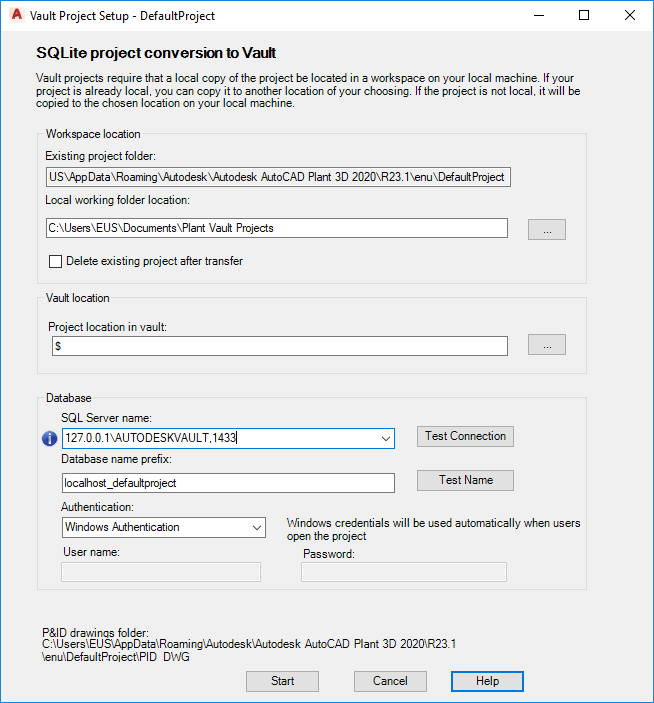Click the blue info icon beside SQL Server name
Viewport: 654px width, 703px height.
click(50, 438)
